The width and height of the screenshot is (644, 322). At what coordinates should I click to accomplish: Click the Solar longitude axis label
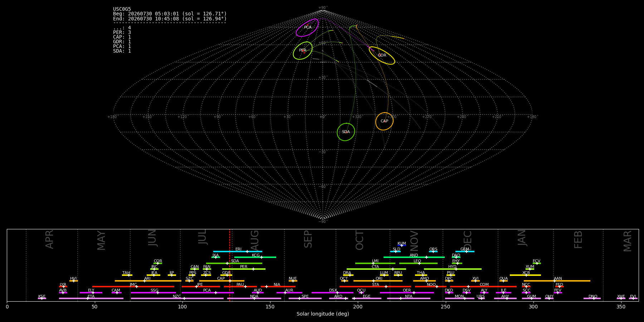coord(323,314)
